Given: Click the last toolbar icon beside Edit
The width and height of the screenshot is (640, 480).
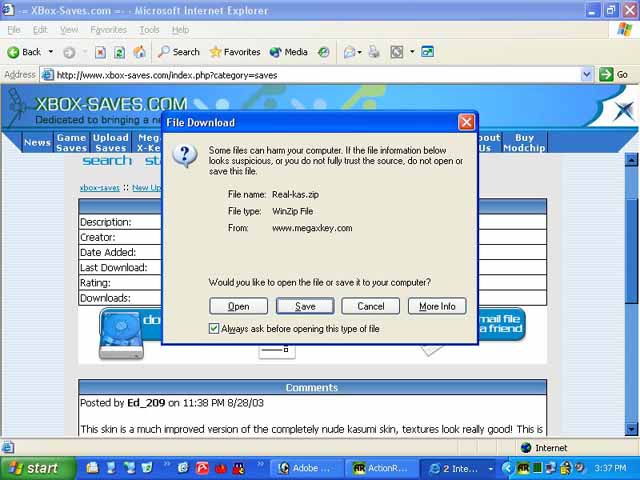Looking at the screenshot, I should click(427, 52).
